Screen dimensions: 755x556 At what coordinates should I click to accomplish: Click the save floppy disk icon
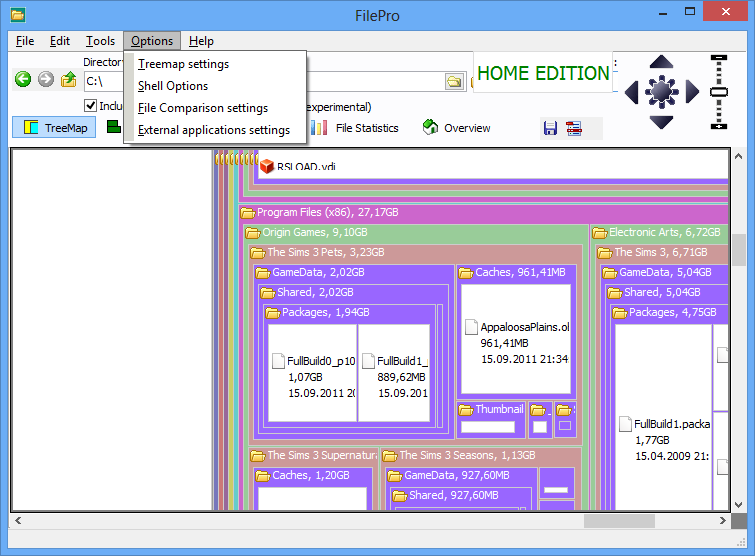550,128
